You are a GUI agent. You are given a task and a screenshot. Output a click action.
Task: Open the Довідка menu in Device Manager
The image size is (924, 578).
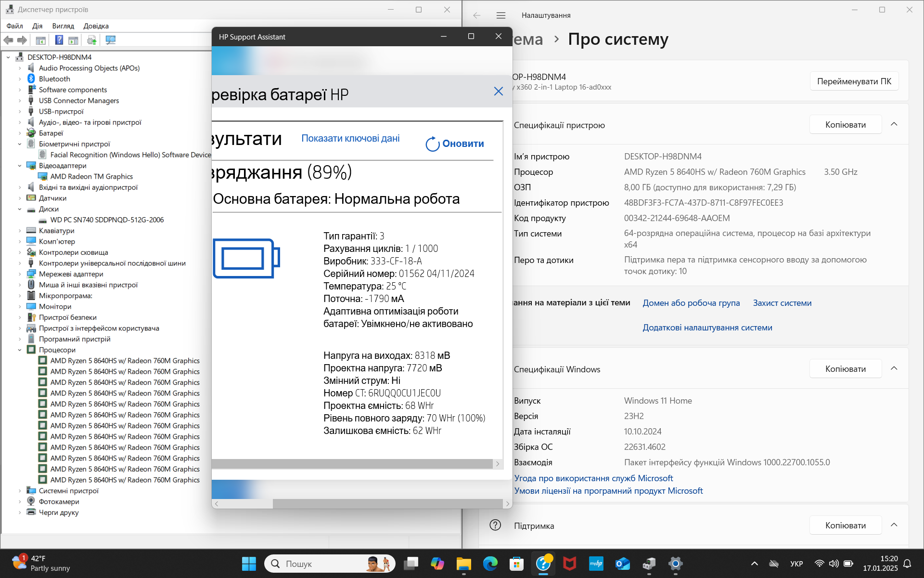96,26
